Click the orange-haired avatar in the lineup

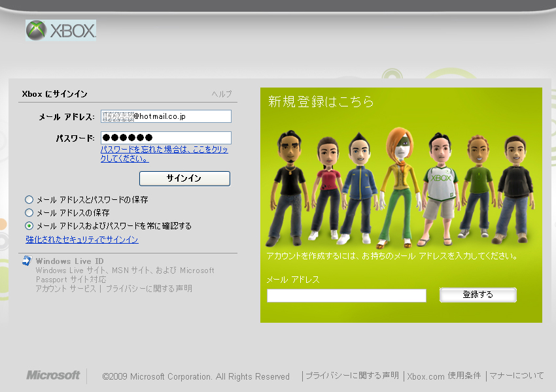(400, 188)
